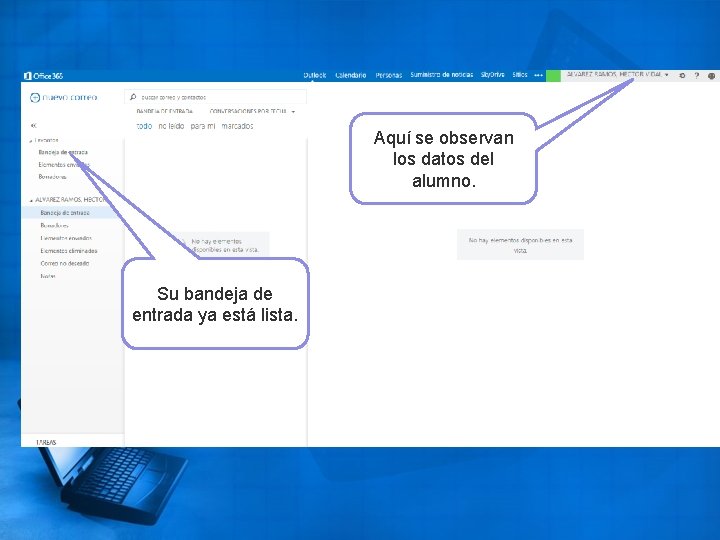Viewport: 720px width, 540px height.
Task: Open the settings gear icon
Action: click(x=682, y=75)
